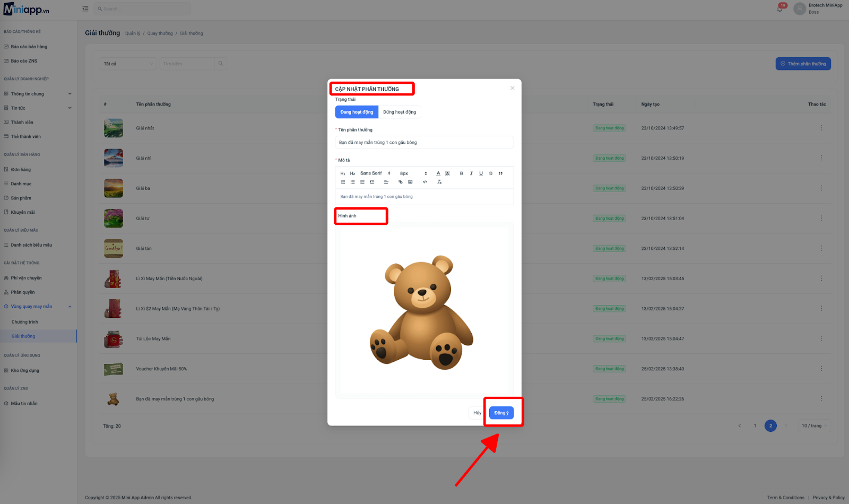Open Sản phẩm in the sidebar
Screen dimensions: 849x504
[x=21, y=198]
